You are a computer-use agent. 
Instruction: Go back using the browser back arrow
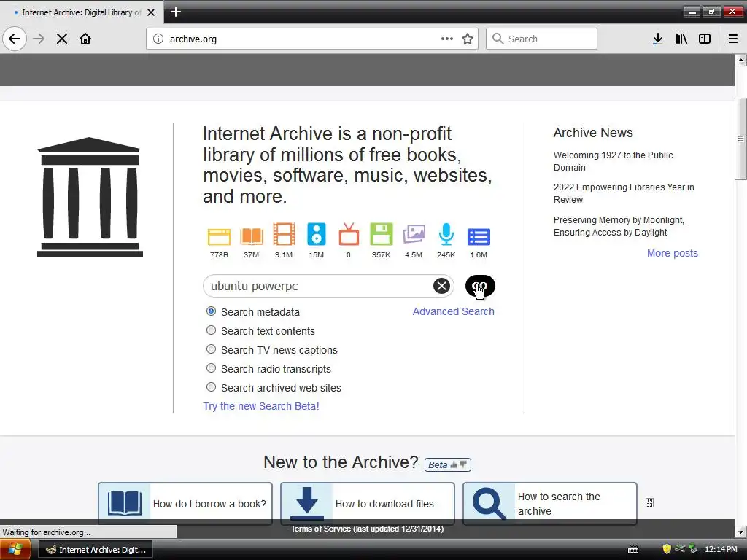[15, 39]
